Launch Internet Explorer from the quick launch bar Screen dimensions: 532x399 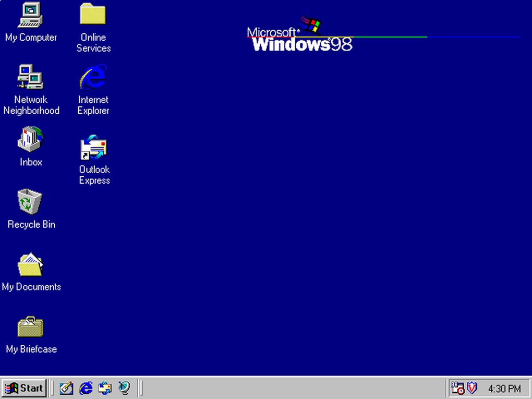[86, 388]
